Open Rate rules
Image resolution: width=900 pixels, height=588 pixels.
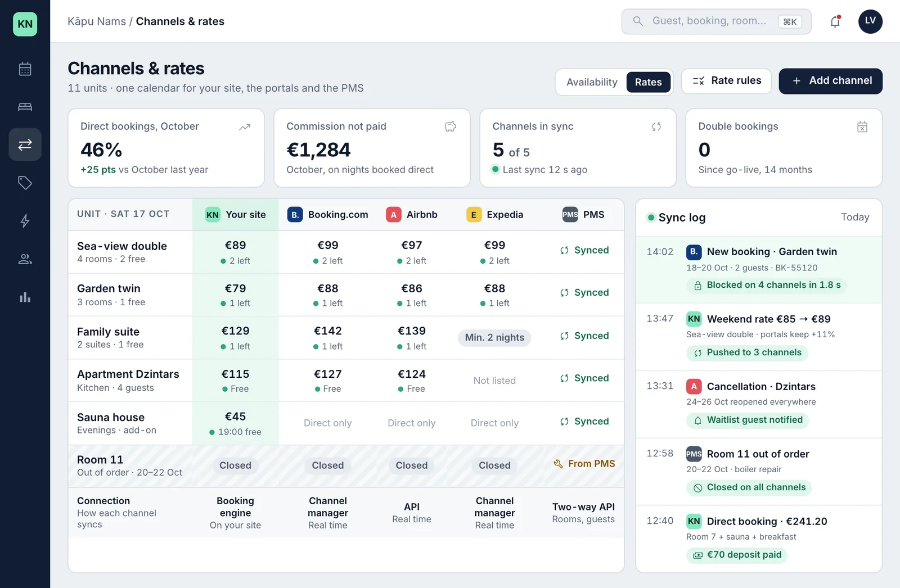(726, 81)
